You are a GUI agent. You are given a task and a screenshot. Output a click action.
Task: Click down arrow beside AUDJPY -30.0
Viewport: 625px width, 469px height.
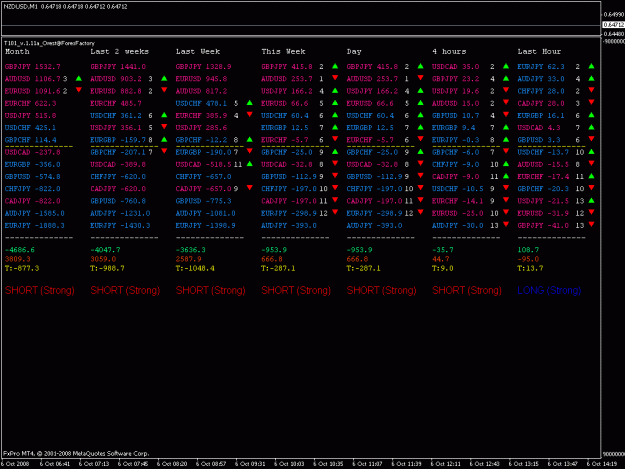point(506,225)
